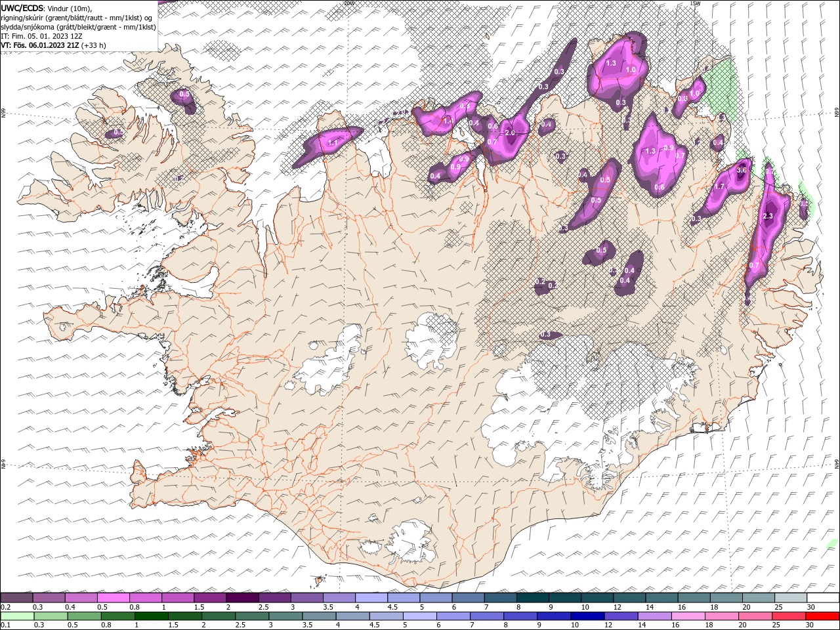Click the 2.3 precipitation value on the map
Viewport: 840px width, 630px height.
768,216
